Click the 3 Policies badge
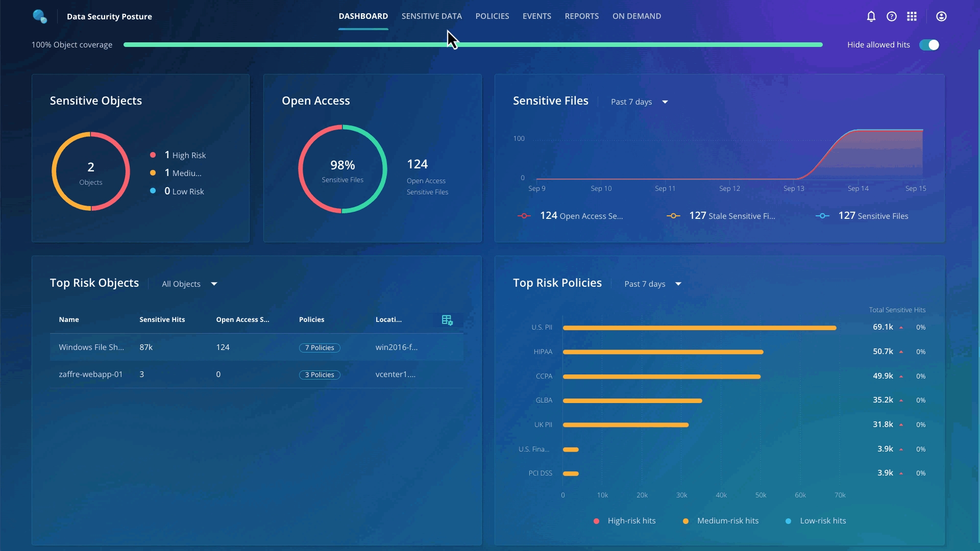This screenshot has width=980, height=551. click(x=320, y=375)
